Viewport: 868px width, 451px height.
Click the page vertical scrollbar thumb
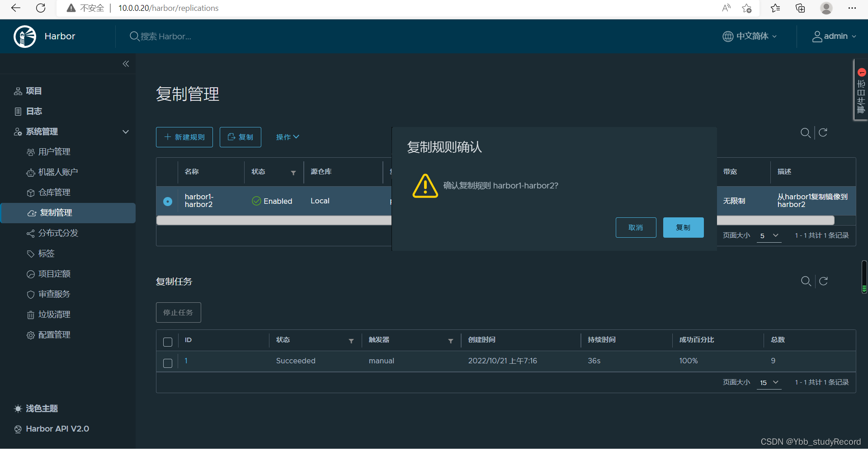point(864,277)
